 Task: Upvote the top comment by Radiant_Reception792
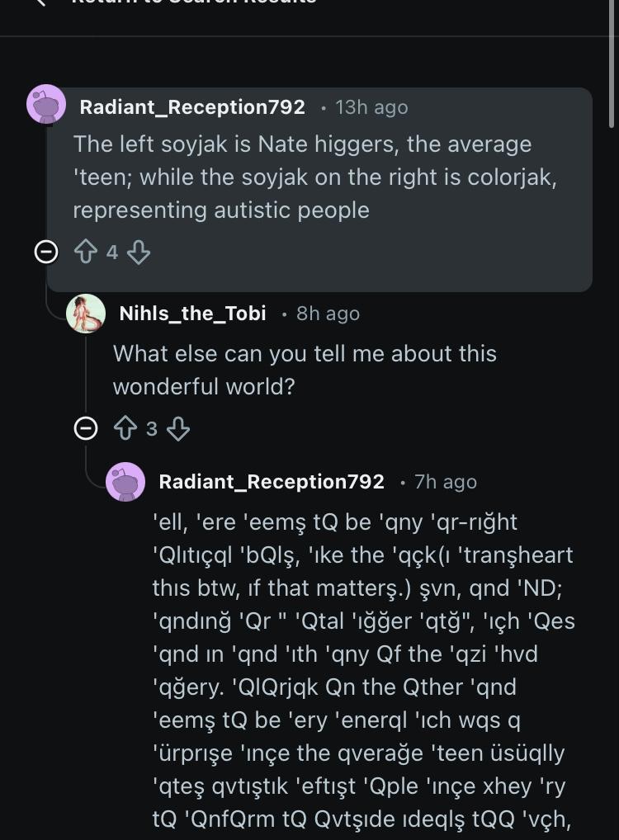(86, 252)
